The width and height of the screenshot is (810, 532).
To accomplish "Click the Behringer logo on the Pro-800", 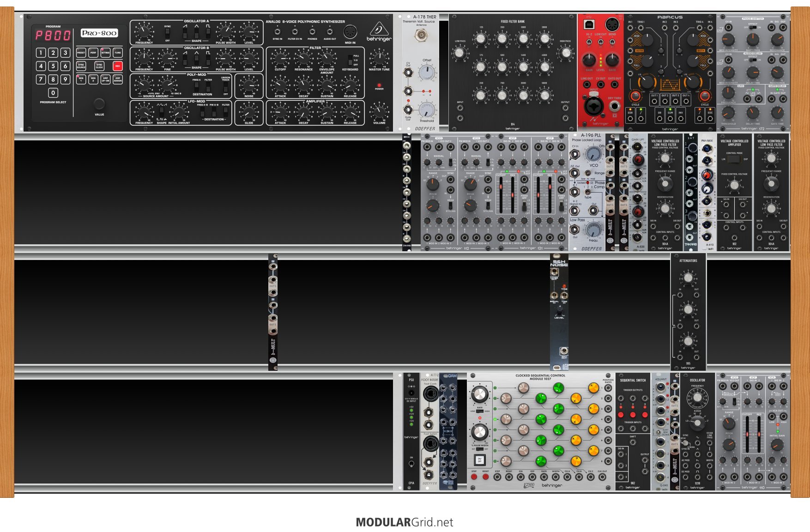I will coord(379,32).
